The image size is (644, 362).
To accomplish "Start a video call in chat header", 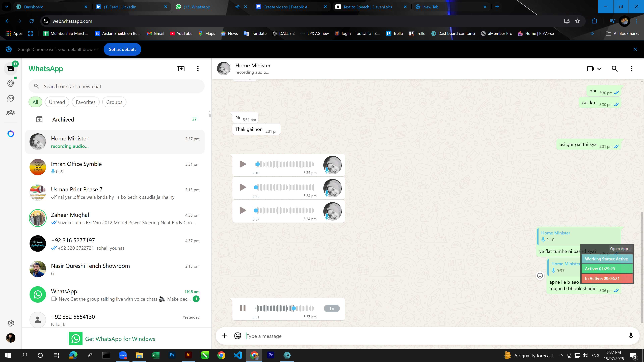I will [591, 68].
